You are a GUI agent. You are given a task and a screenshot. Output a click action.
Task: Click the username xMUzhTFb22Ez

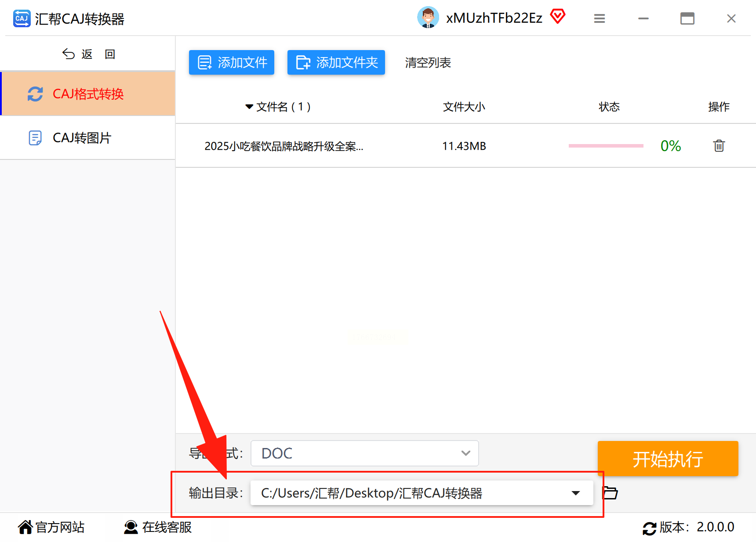point(494,18)
